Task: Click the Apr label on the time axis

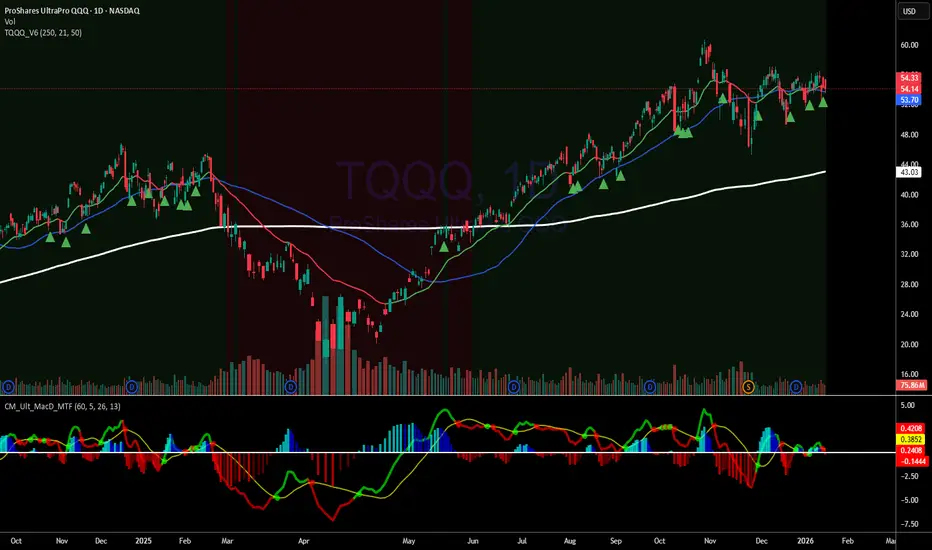Action: tap(304, 541)
